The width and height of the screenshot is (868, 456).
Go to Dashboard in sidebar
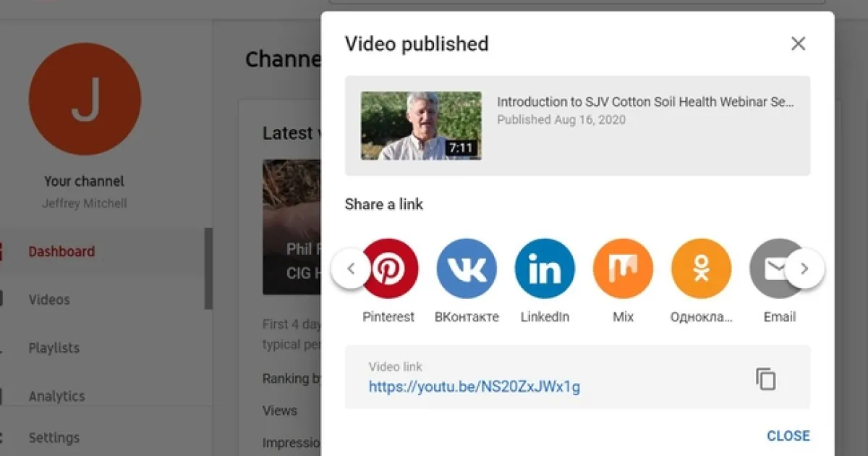tap(61, 252)
